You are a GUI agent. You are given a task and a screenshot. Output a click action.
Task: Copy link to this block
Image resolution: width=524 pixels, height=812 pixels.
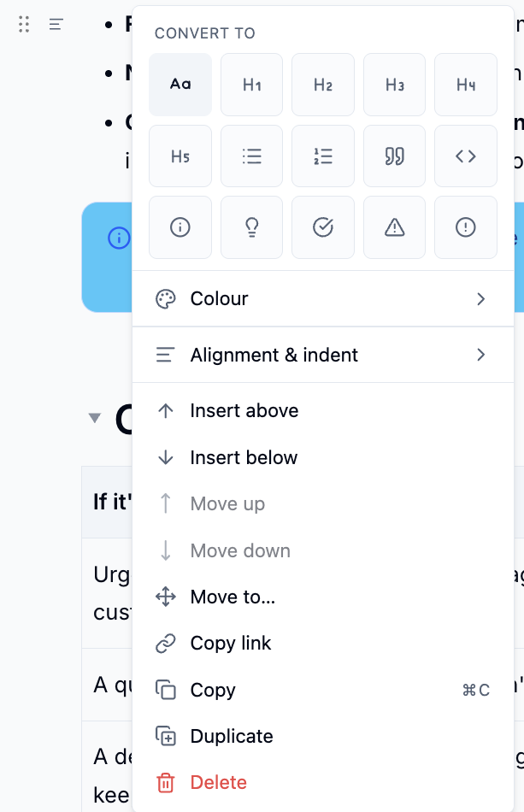click(323, 643)
